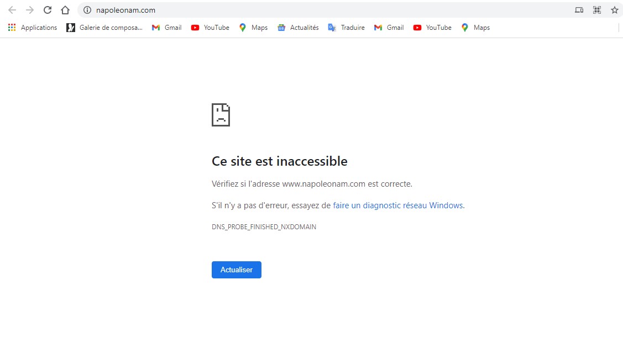623x364 pixels.
Task: Click the Cast icon near the address bar
Action: click(x=578, y=10)
